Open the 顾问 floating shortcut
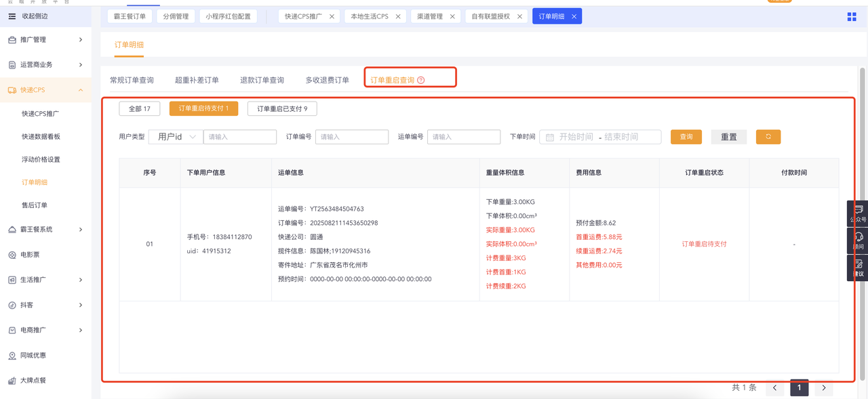The image size is (868, 399). pos(858,240)
